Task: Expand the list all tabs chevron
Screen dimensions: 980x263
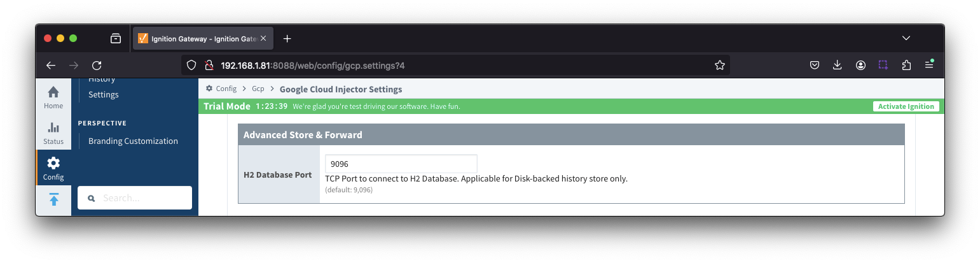Action: (906, 38)
